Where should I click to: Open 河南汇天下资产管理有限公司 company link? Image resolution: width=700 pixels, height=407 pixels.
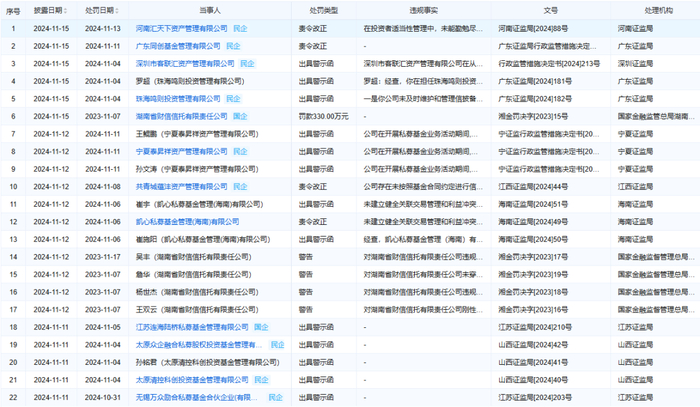181,29
